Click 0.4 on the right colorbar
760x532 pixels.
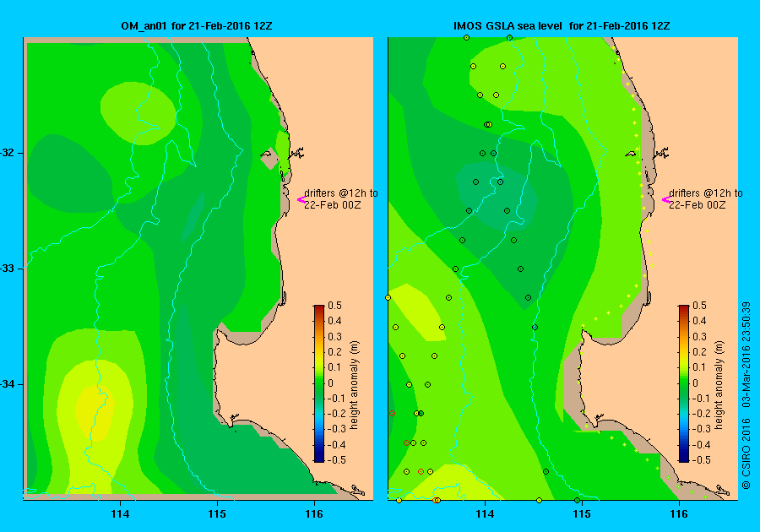(x=699, y=321)
